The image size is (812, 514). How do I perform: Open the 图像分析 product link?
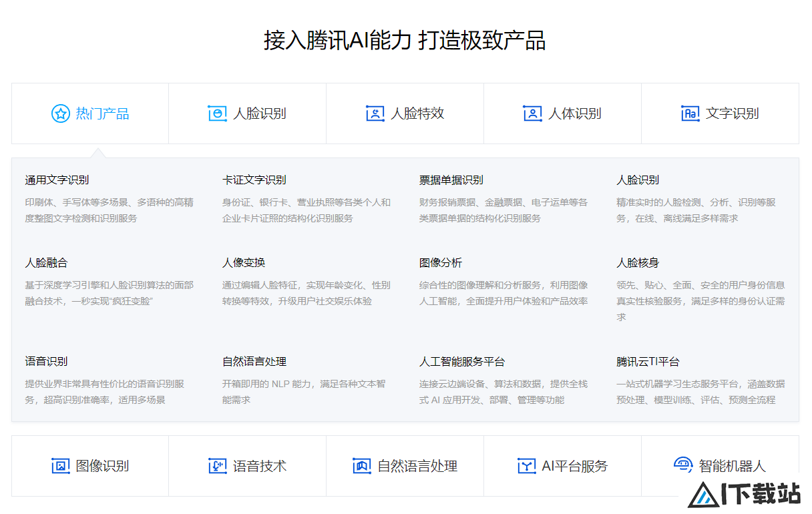441,262
